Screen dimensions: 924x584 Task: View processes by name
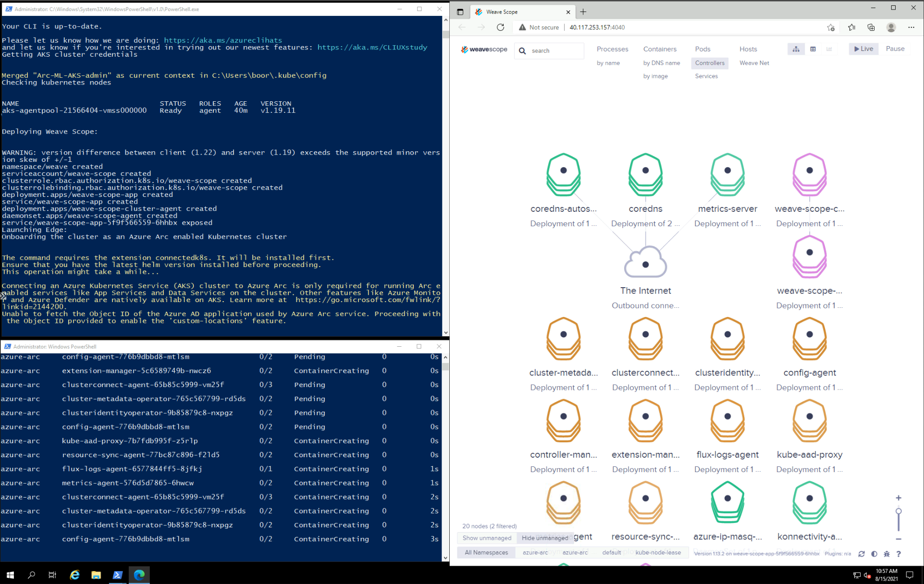click(608, 63)
